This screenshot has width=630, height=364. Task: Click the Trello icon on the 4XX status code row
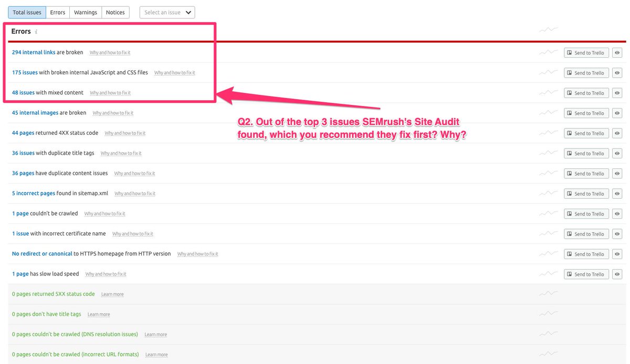pos(570,133)
